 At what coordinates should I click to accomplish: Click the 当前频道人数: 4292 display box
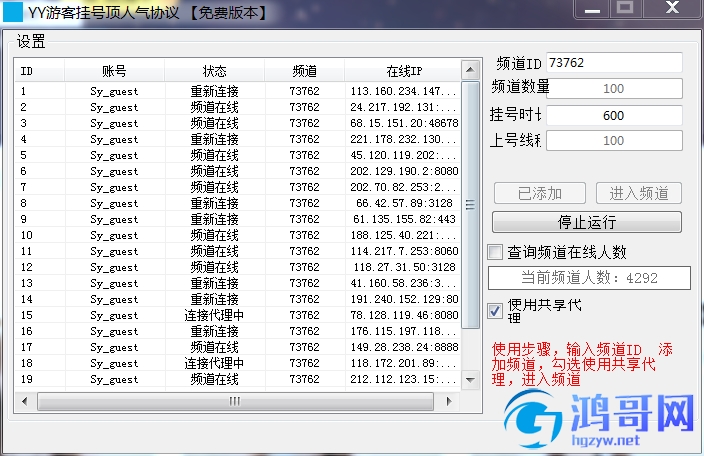pyautogui.click(x=589, y=278)
